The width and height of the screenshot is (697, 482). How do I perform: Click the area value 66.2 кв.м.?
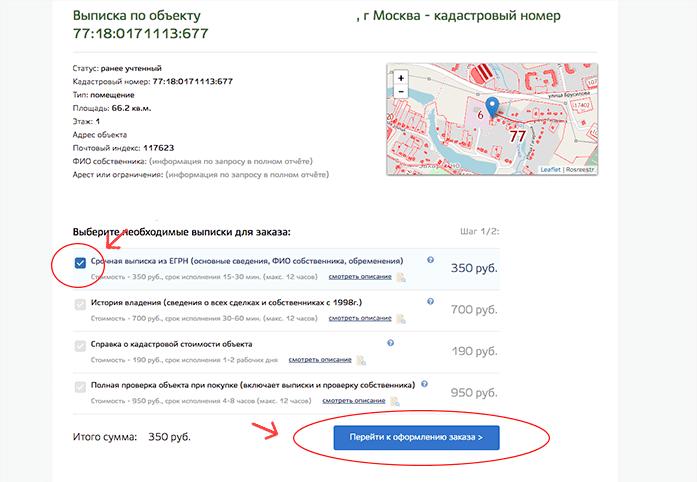131,108
